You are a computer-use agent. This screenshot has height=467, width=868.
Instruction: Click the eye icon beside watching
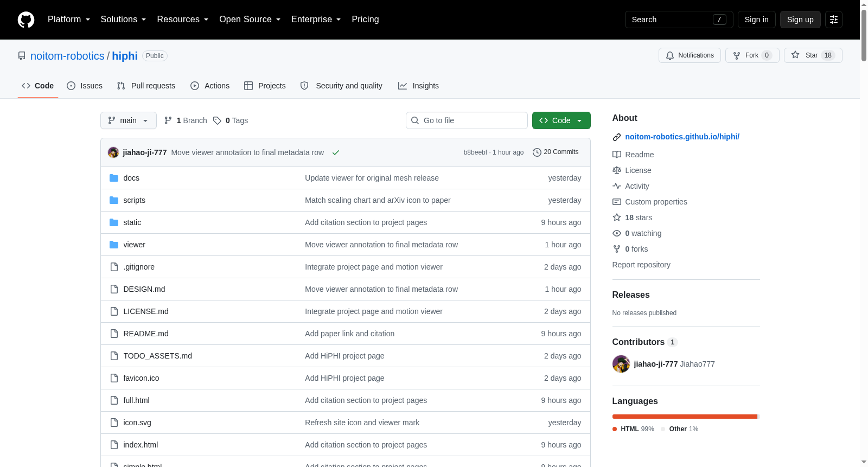[x=617, y=233]
